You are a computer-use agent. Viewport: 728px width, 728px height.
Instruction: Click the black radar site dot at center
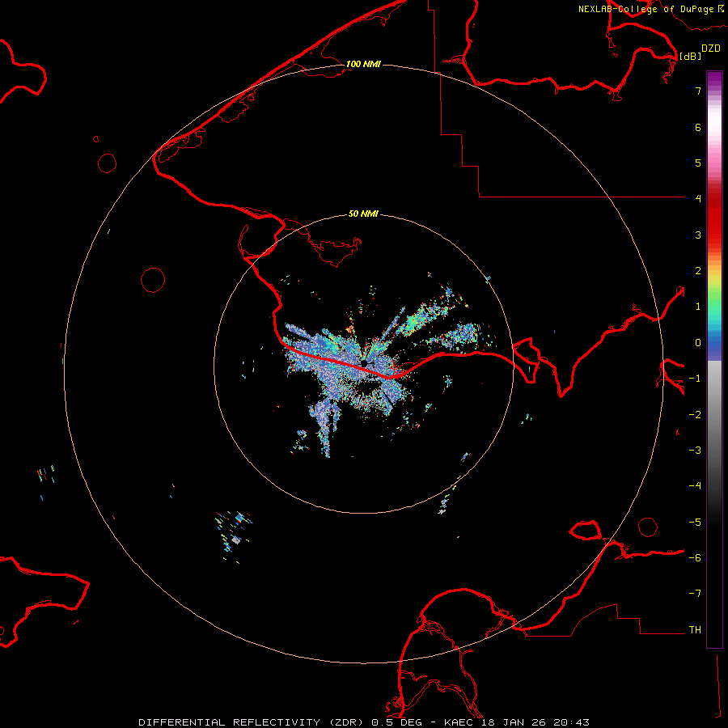point(364,362)
